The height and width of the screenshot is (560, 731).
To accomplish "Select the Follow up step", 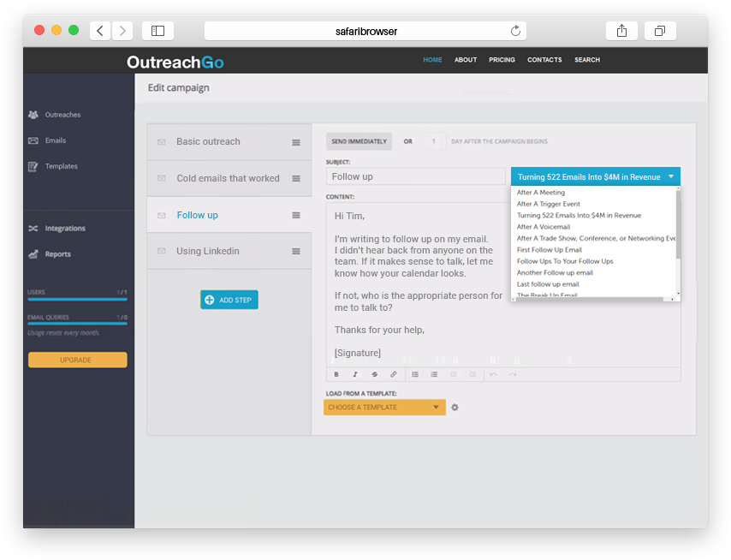I will 229,215.
